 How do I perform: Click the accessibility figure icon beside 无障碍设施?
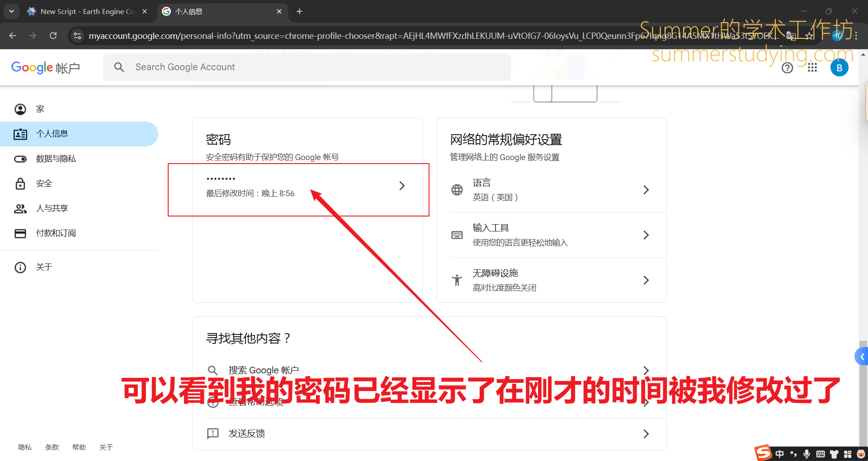pyautogui.click(x=457, y=280)
